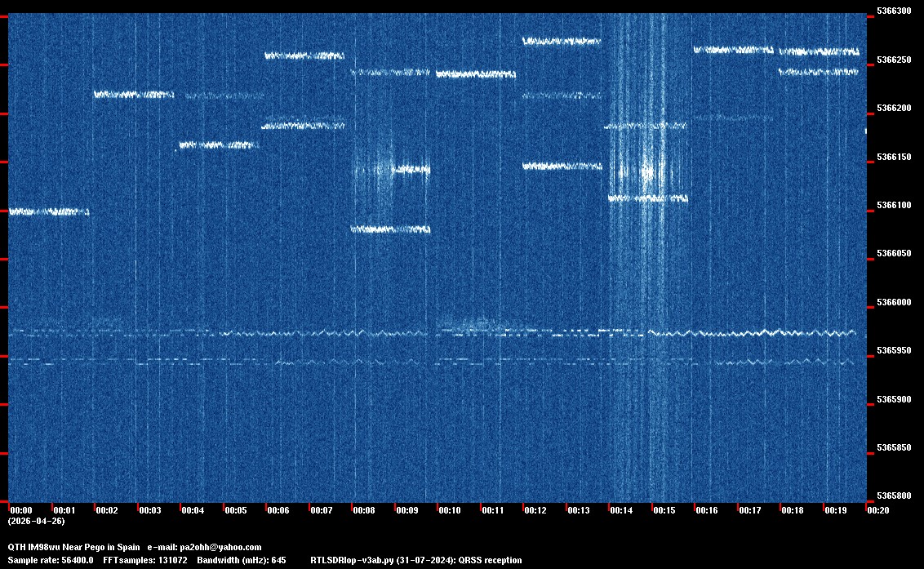Click the 5365800 frequency label

point(893,496)
